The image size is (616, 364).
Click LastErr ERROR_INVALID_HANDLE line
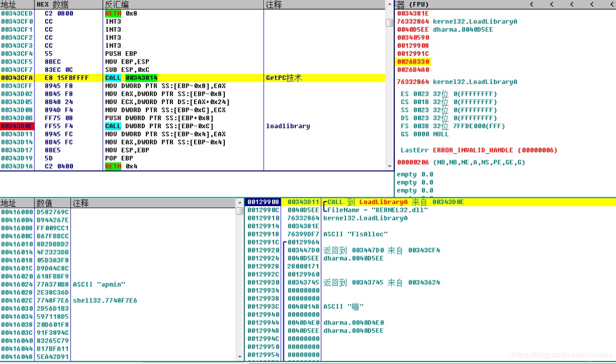coord(479,150)
